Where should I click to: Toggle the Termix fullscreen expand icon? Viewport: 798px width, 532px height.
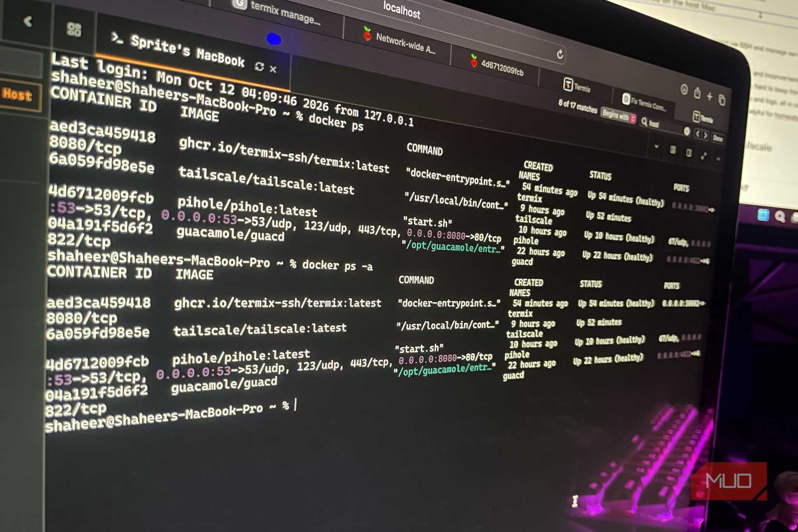tap(704, 156)
